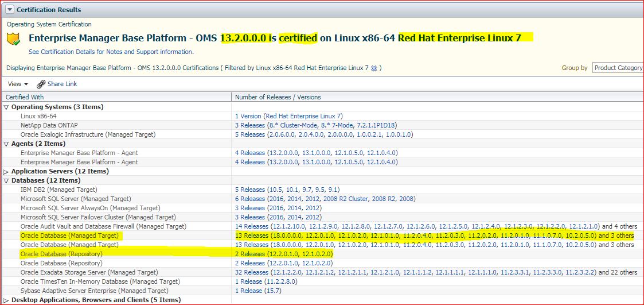Open the Group by Product Category dropdown
The height and width of the screenshot is (305, 644).
pos(618,68)
